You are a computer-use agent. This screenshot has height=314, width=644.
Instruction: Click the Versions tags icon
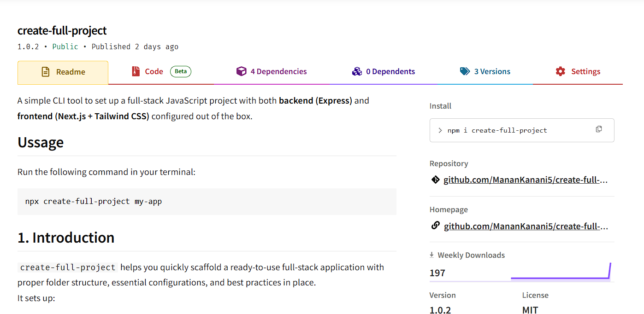click(465, 71)
